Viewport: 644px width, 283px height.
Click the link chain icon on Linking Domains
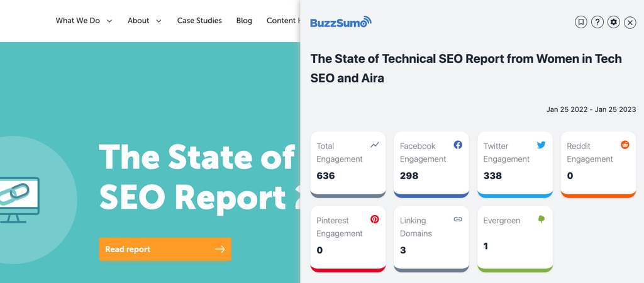click(458, 219)
